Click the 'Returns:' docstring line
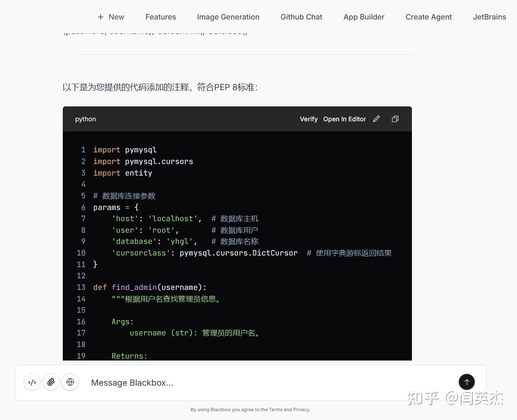The image size is (517, 420). coord(129,356)
